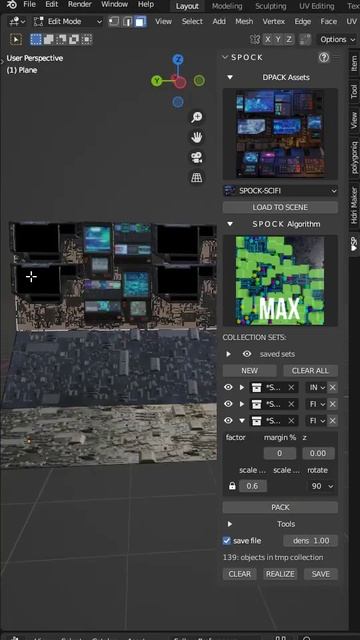Image resolution: width=360 pixels, height=640 pixels.
Task: Open the Hdri Maker sidebar tab
Action: [354, 205]
